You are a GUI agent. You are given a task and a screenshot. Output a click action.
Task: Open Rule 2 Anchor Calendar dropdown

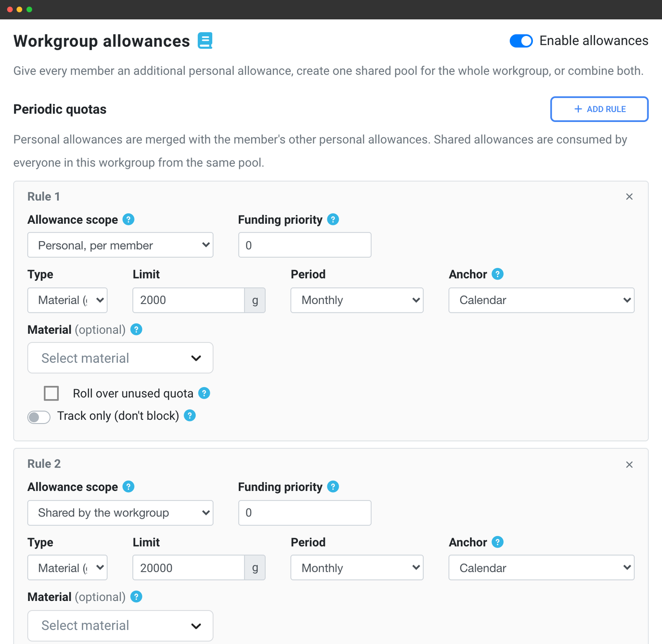tap(541, 567)
